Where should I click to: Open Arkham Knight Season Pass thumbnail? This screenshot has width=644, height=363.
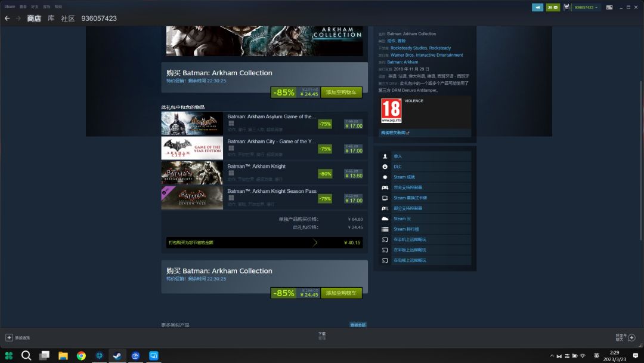192,198
